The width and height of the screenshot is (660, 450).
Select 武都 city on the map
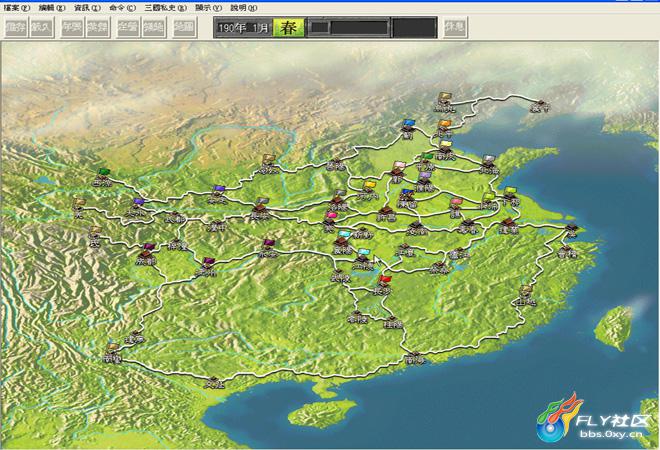coord(175,217)
